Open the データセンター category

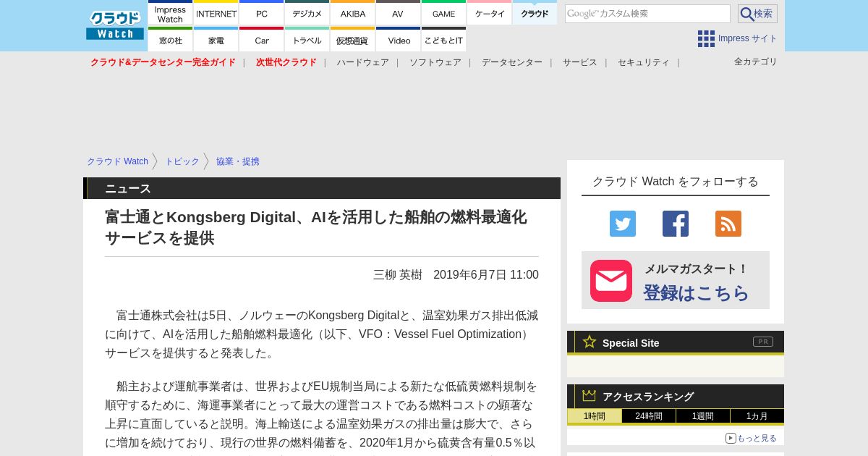[x=512, y=62]
